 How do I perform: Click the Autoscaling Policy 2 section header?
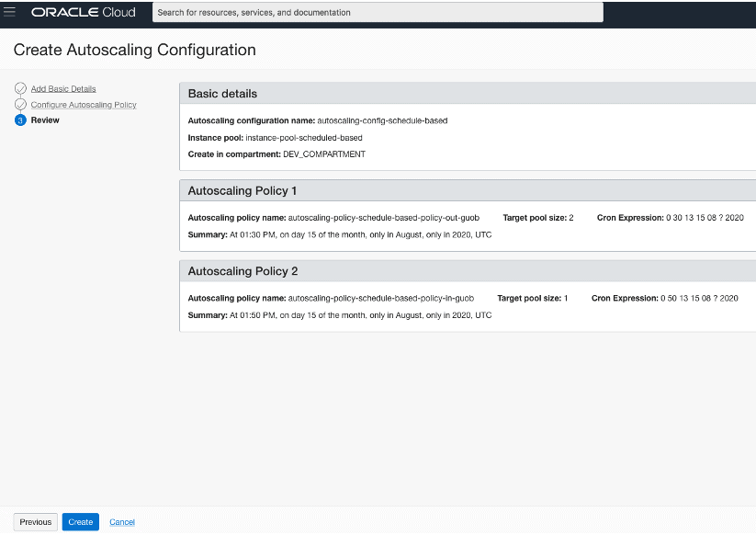[x=243, y=271]
